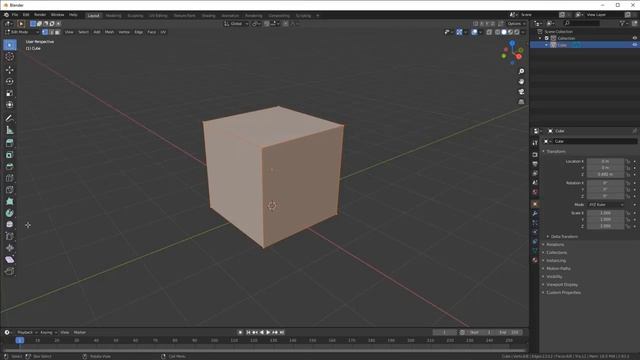Click the Scale X value field
This screenshot has width=640, height=360.
605,213
